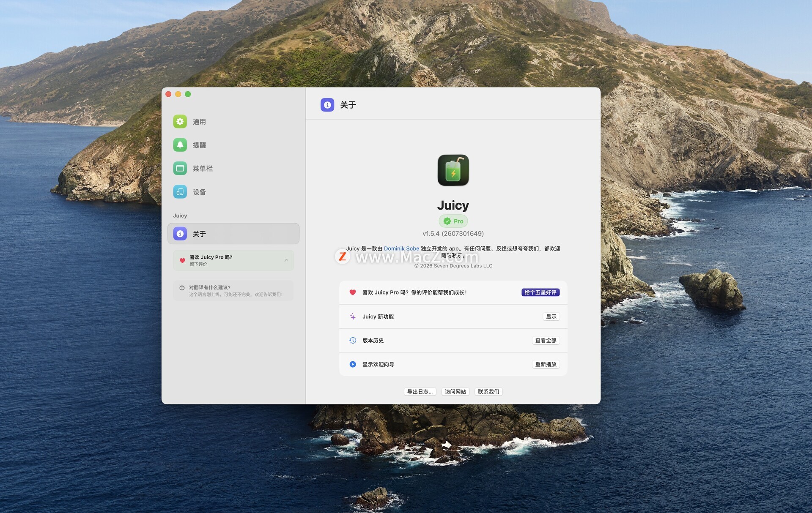Open the 设备 devices icon

point(180,192)
